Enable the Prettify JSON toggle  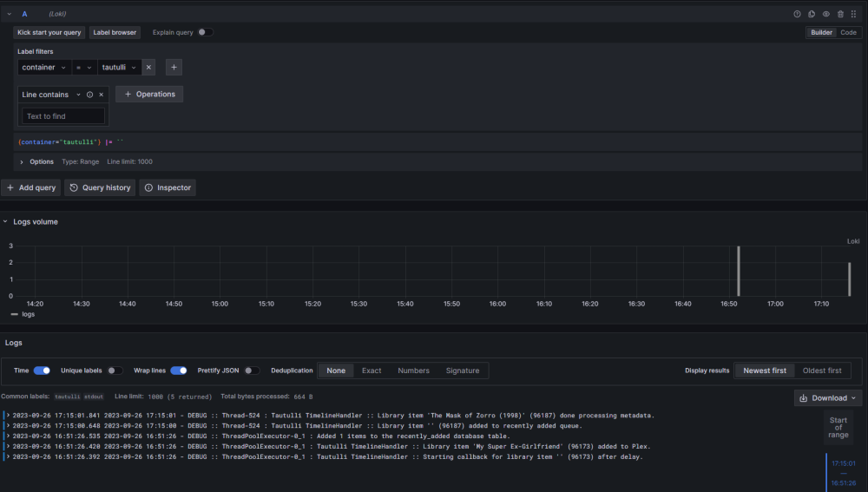[252, 371]
